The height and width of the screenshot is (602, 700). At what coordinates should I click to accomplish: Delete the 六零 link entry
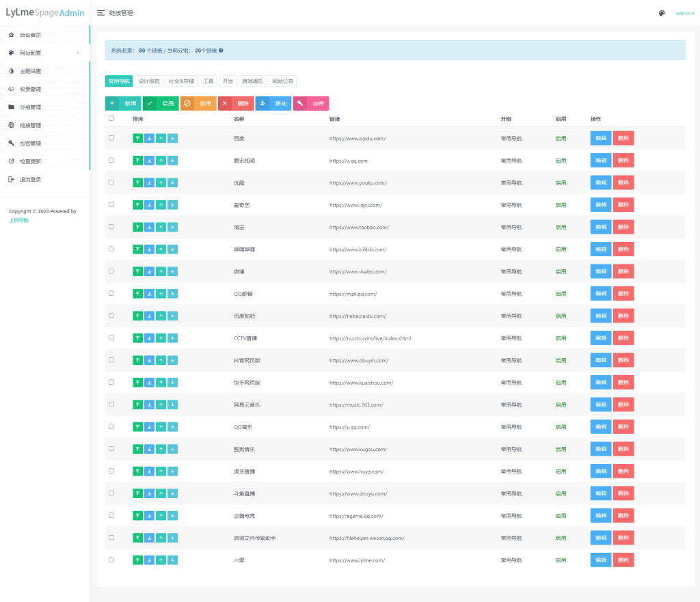point(623,560)
